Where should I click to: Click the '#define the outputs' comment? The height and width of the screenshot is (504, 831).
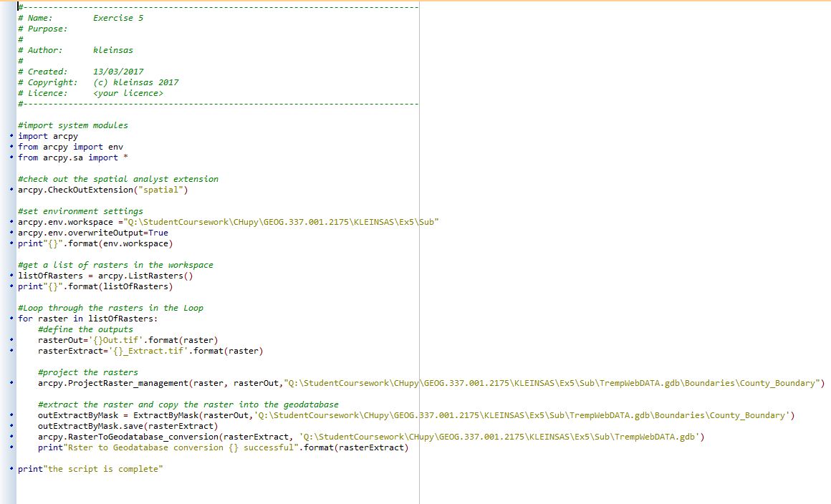tap(86, 329)
